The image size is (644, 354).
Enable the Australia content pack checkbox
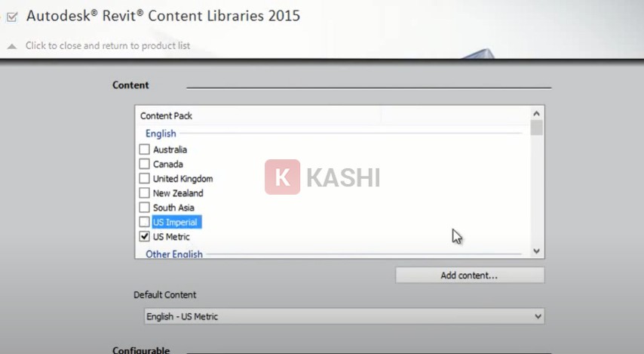point(145,150)
